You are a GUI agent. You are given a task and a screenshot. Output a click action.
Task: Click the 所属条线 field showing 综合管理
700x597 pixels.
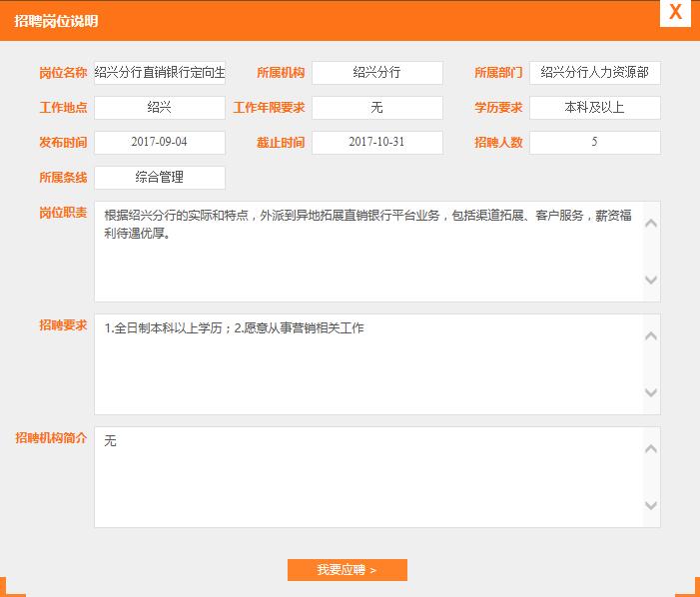(x=160, y=178)
